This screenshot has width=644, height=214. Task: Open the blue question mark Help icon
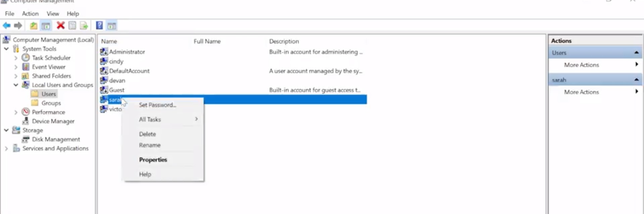[x=99, y=25]
